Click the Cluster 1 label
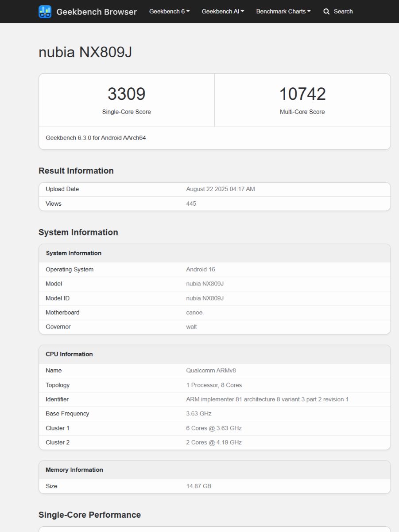Screen dimensions: 399x532 click(58, 428)
